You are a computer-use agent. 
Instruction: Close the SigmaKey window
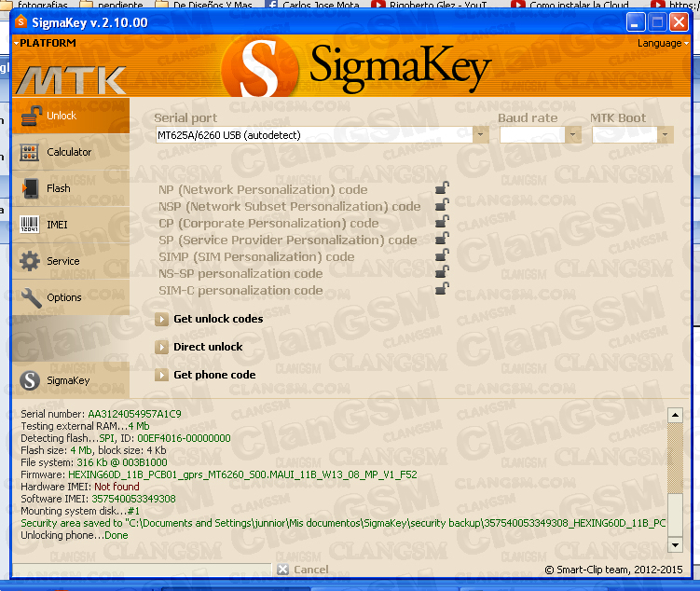pos(679,21)
